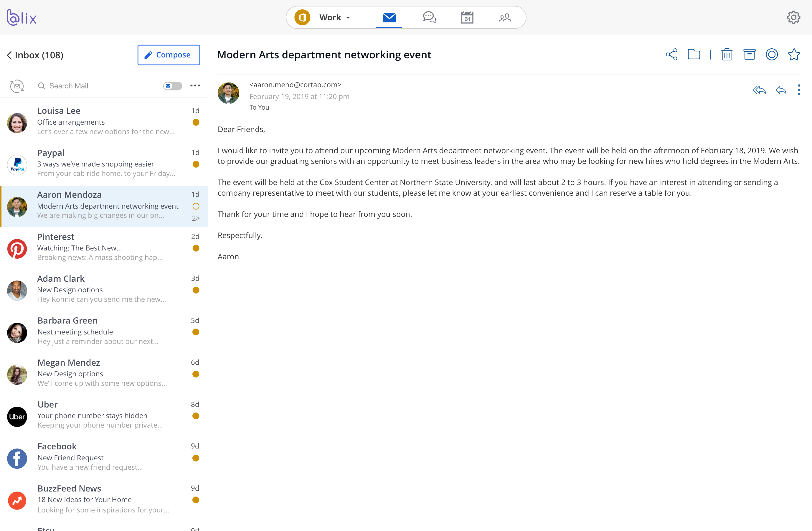Toggle unread dot on Adam Clark email
Screen dimensions: 812x531
tap(196, 290)
